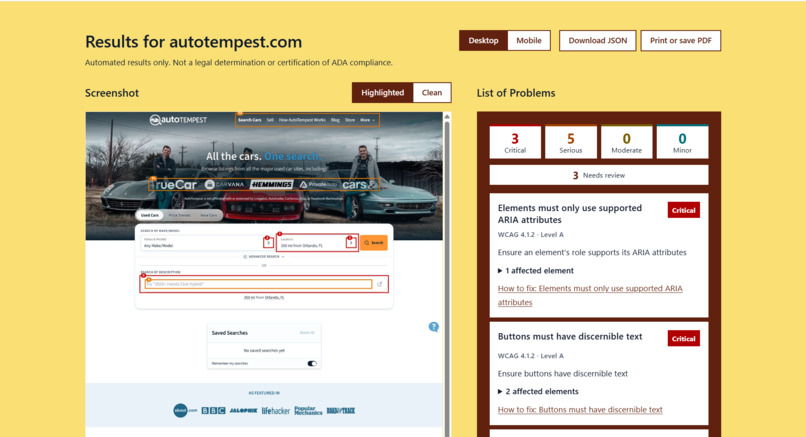Filter by 3 Critical problems card
806x437 pixels.
click(x=515, y=142)
